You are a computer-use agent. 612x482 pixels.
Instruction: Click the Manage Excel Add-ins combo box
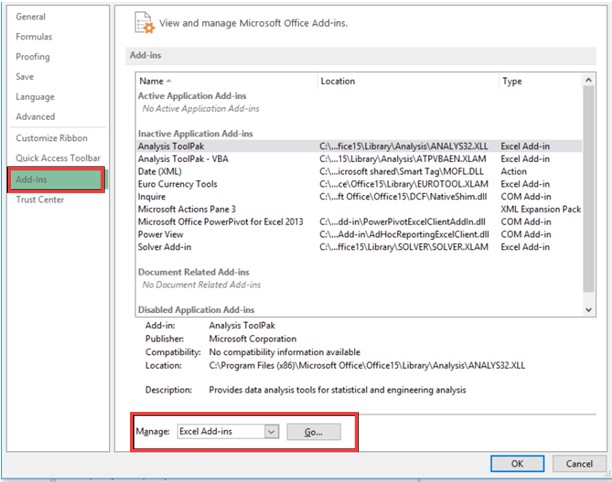coord(228,432)
